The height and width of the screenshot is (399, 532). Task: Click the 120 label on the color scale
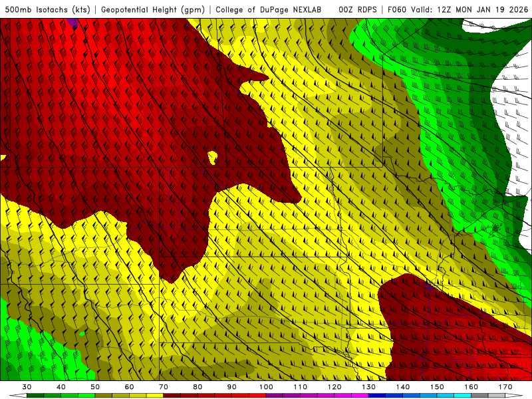coord(334,387)
